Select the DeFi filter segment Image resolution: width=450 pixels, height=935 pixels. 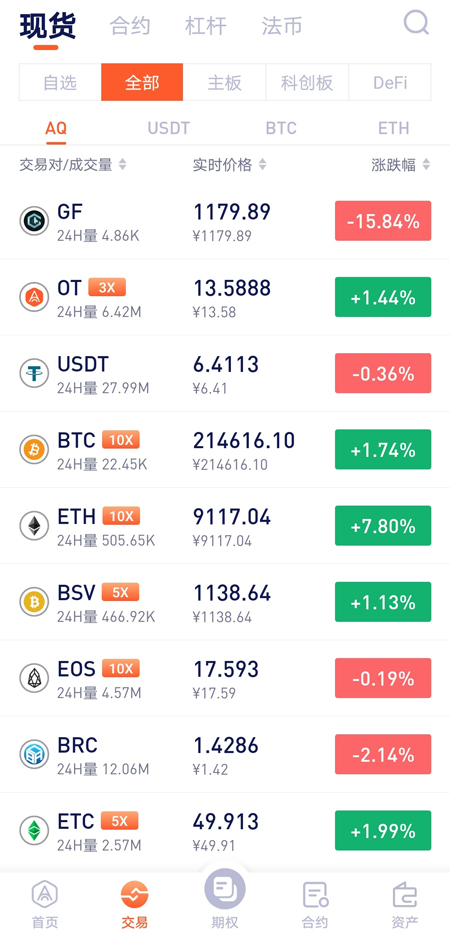tap(389, 82)
